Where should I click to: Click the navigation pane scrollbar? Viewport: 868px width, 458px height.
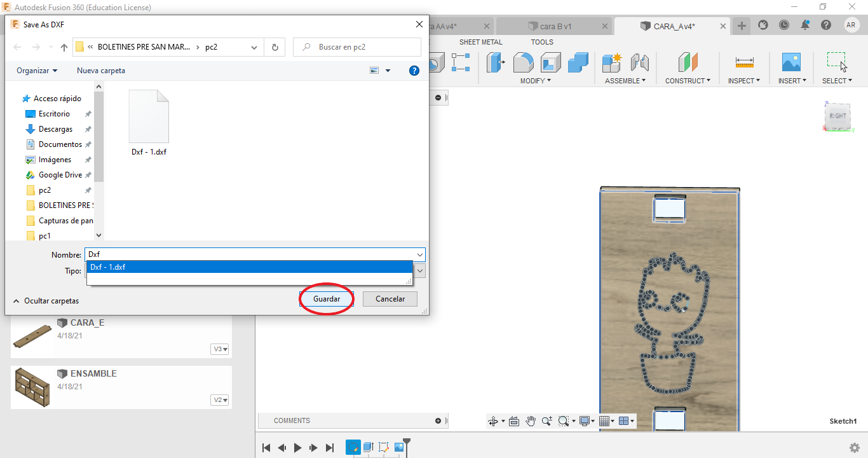point(98,137)
